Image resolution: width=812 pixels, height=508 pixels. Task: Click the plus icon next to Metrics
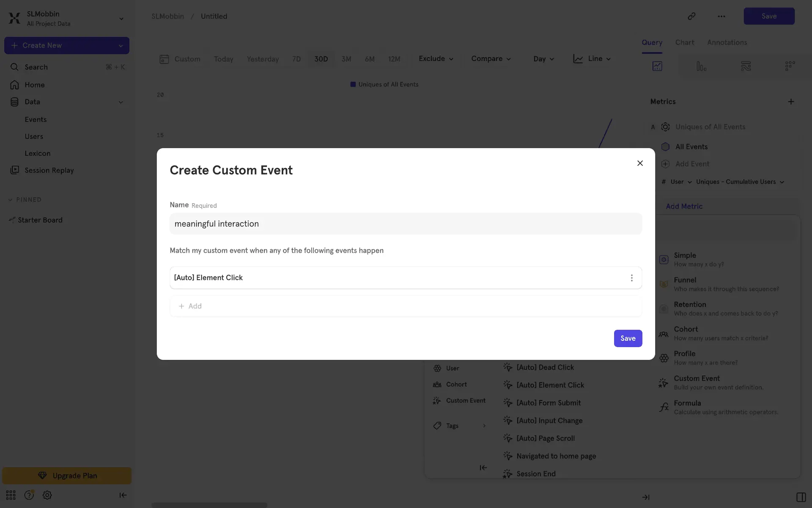791,102
